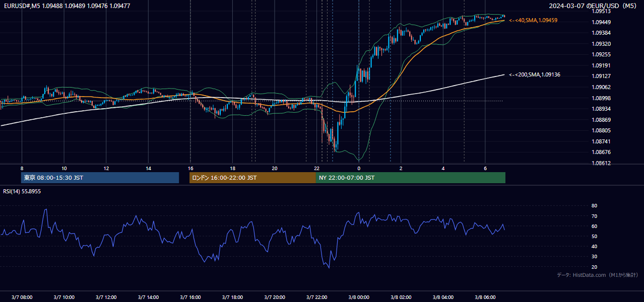644x302 pixels.
Task: Select the NY 22:00-07:00 JST session bar
Action: point(411,178)
